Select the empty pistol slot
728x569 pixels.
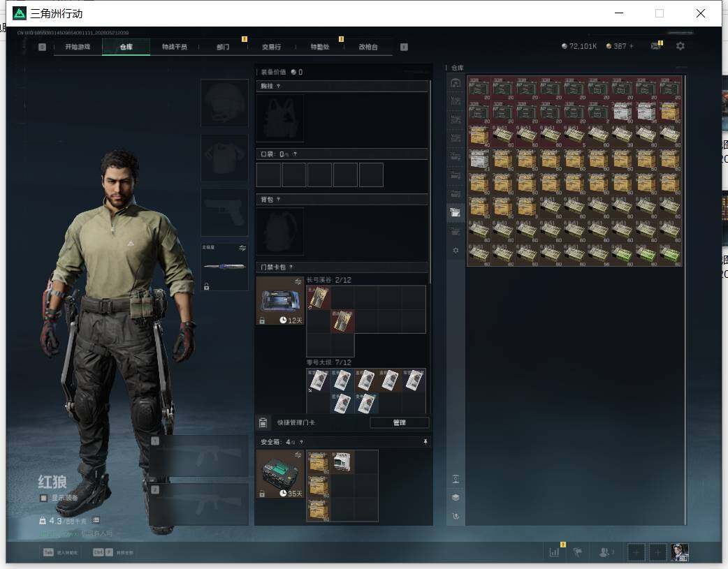(224, 212)
